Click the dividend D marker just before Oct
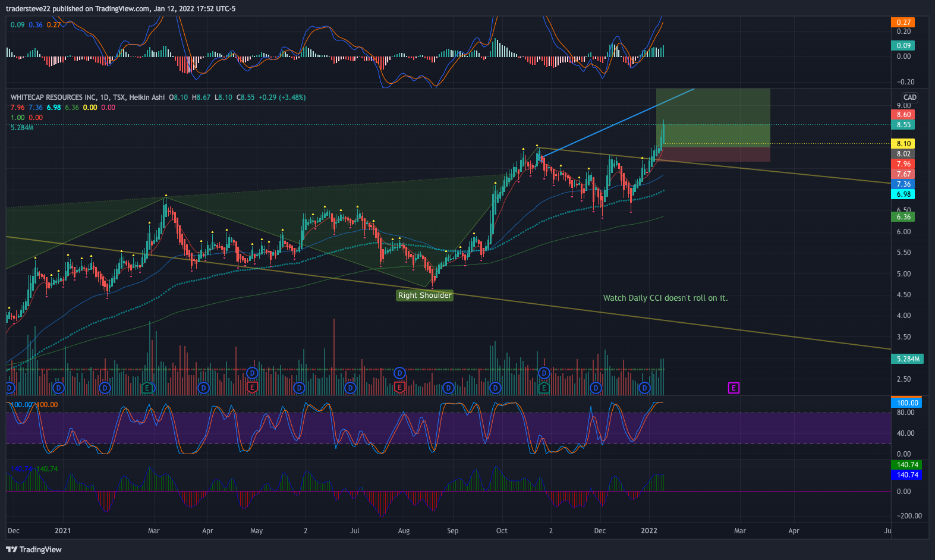935x560 pixels. (495, 388)
